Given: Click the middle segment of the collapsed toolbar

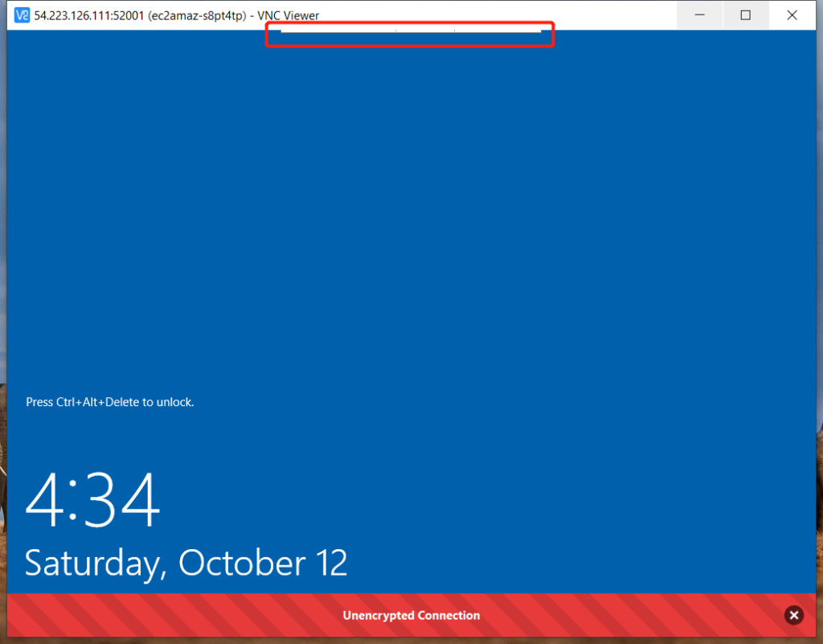Looking at the screenshot, I should pyautogui.click(x=425, y=32).
